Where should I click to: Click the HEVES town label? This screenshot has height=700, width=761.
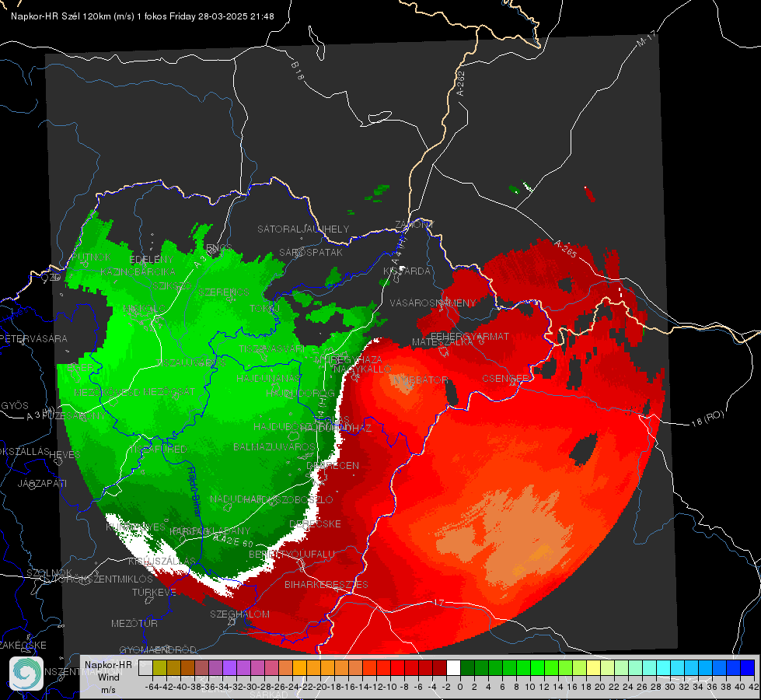[x=65, y=454]
